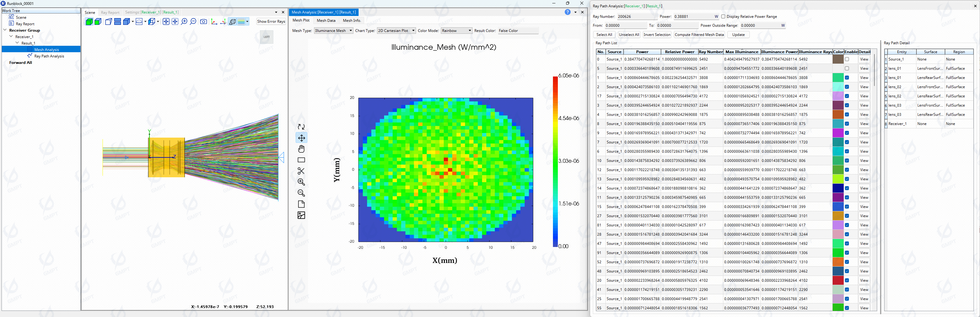Click the magnifier plus plot tool
Viewport: 980px width, 317px height.
(x=301, y=182)
